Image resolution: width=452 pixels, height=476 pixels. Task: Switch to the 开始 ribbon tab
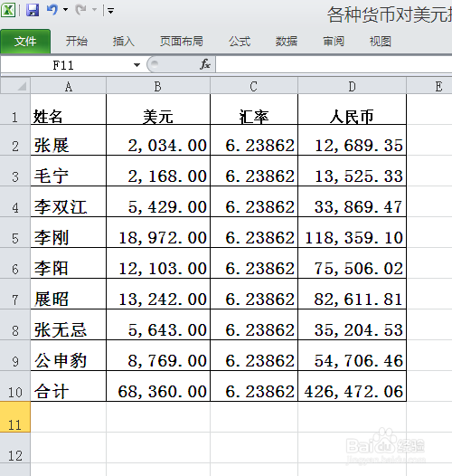pyautogui.click(x=77, y=42)
